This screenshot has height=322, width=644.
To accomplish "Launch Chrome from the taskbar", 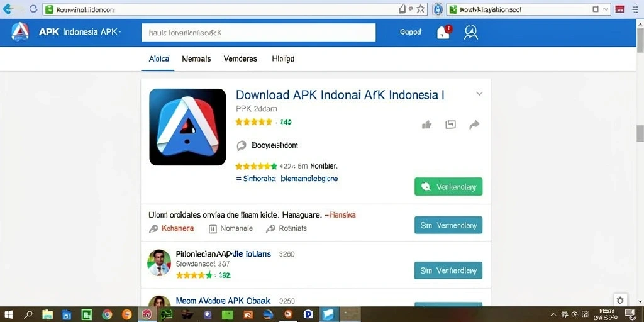I will 107,314.
